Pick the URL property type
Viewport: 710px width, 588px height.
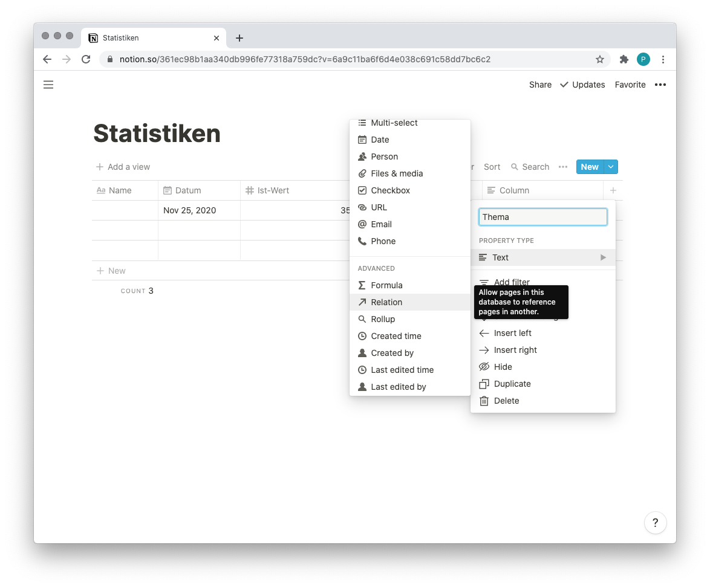(x=410, y=208)
